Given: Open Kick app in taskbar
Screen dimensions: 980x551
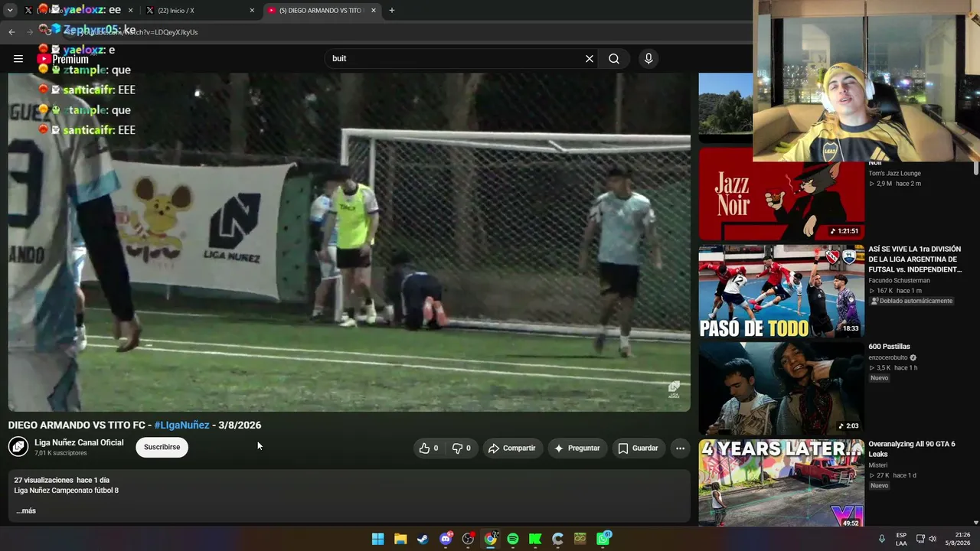Looking at the screenshot, I should (535, 539).
